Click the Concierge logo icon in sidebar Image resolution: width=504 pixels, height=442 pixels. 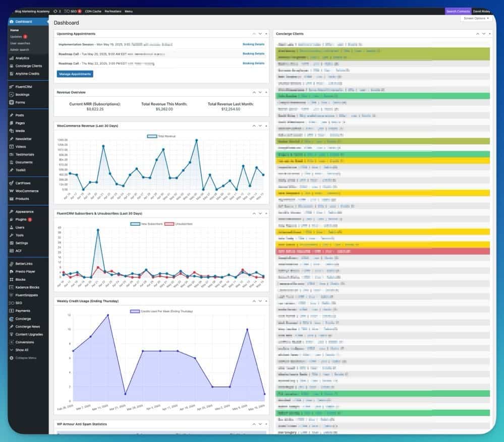pyautogui.click(x=12, y=319)
